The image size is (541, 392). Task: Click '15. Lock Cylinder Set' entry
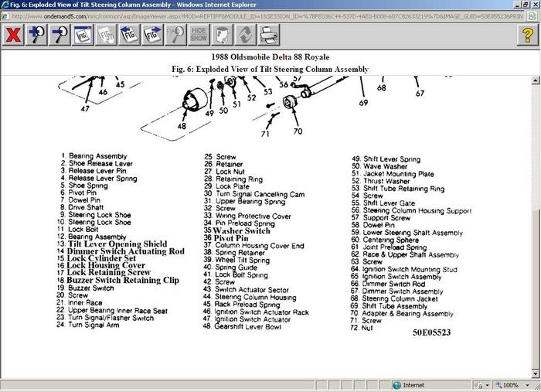pyautogui.click(x=97, y=258)
